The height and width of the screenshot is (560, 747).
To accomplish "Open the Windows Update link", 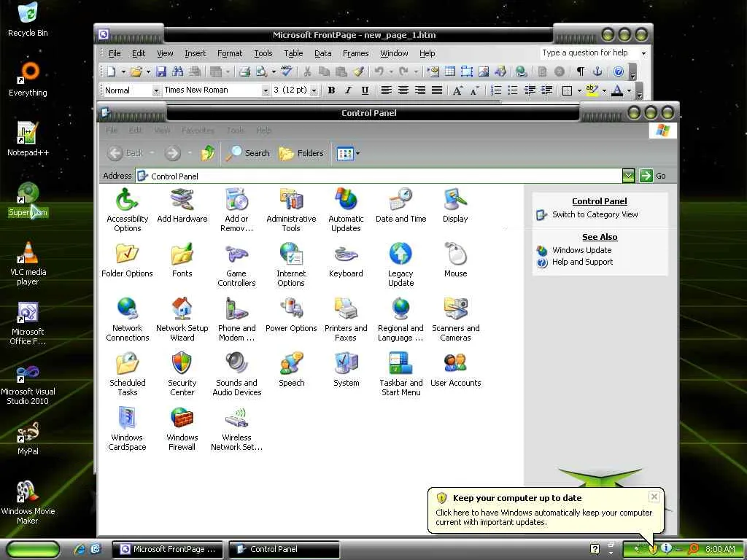I will tap(581, 250).
